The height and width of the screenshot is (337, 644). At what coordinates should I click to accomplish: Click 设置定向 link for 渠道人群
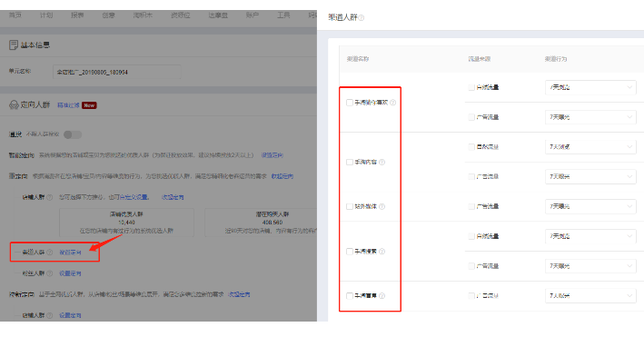pyautogui.click(x=70, y=252)
